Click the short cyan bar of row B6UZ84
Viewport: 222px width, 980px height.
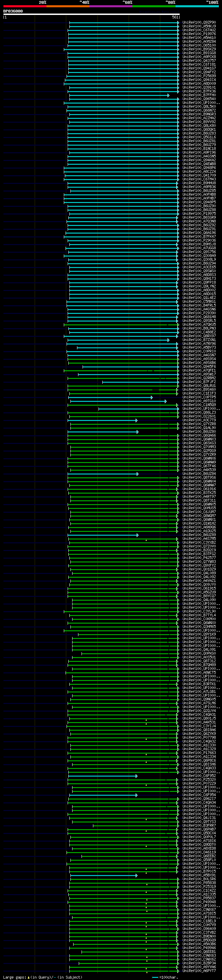(x=103, y=473)
